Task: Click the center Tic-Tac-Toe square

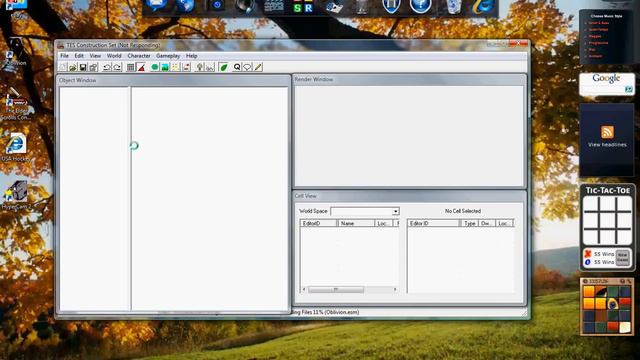Action: point(607,220)
